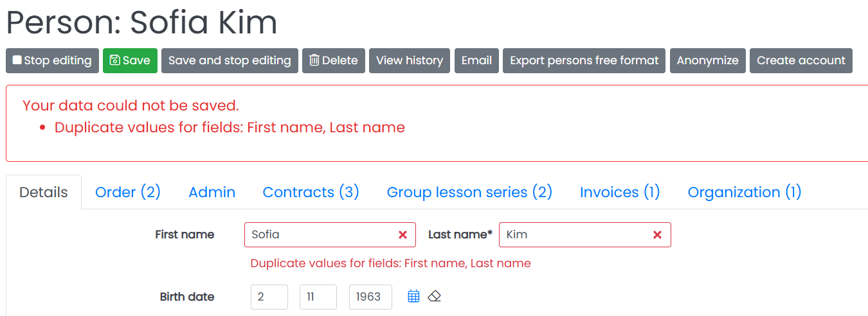Export persons free format
868x316 pixels.
click(x=584, y=60)
